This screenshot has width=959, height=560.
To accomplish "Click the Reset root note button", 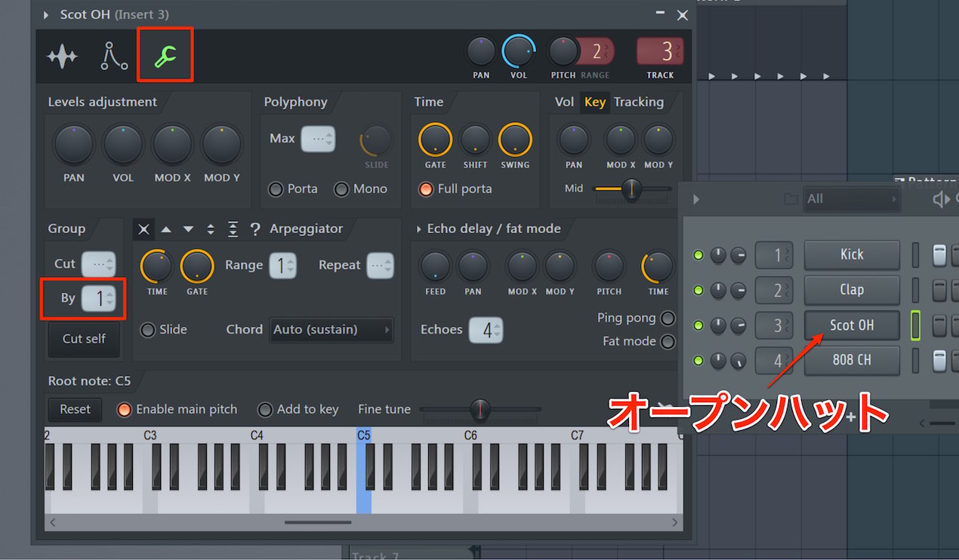I will [75, 409].
